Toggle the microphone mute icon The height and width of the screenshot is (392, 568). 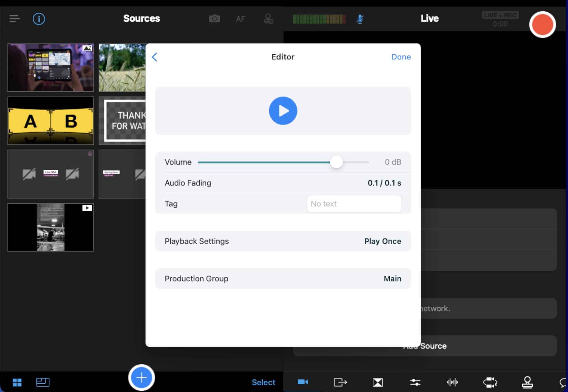[360, 19]
